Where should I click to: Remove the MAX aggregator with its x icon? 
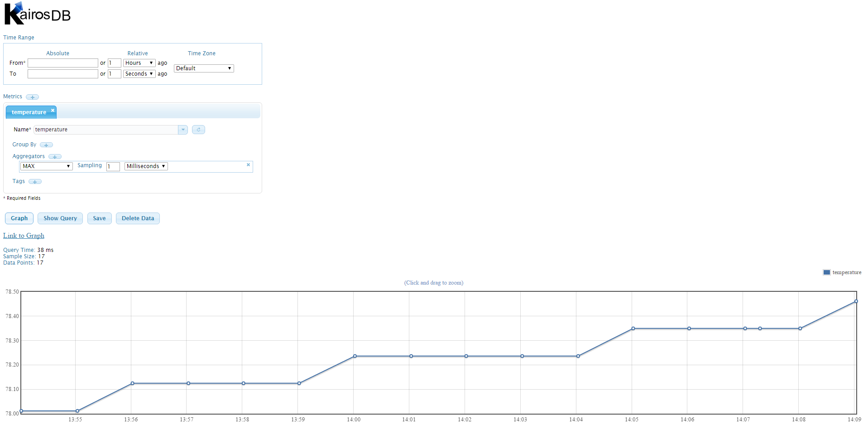(248, 165)
